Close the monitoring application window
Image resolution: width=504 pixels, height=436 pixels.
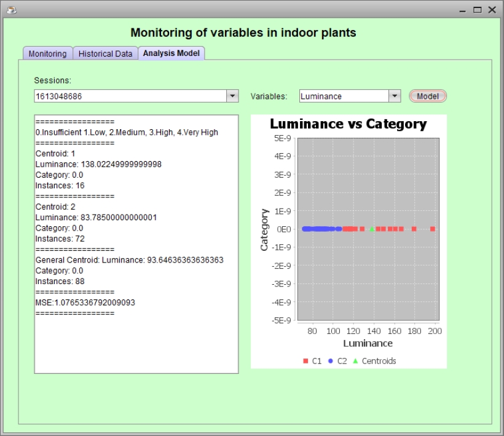[492, 10]
